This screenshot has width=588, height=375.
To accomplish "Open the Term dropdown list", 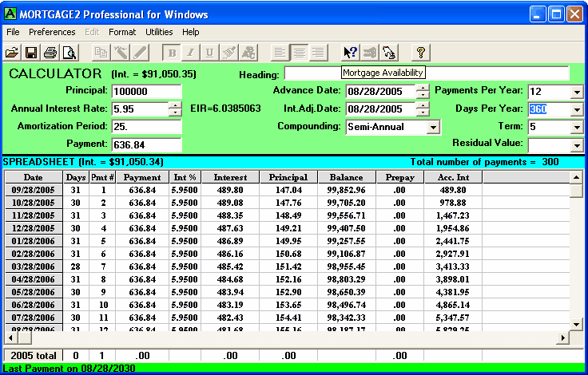I will [577, 127].
